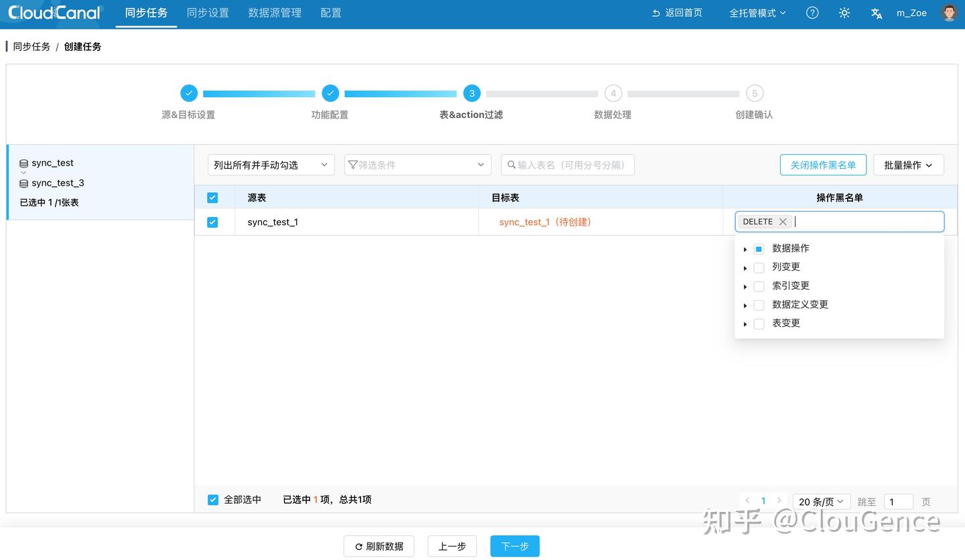Click the m_Zoe user avatar
The height and width of the screenshot is (560, 965).
(x=949, y=13)
